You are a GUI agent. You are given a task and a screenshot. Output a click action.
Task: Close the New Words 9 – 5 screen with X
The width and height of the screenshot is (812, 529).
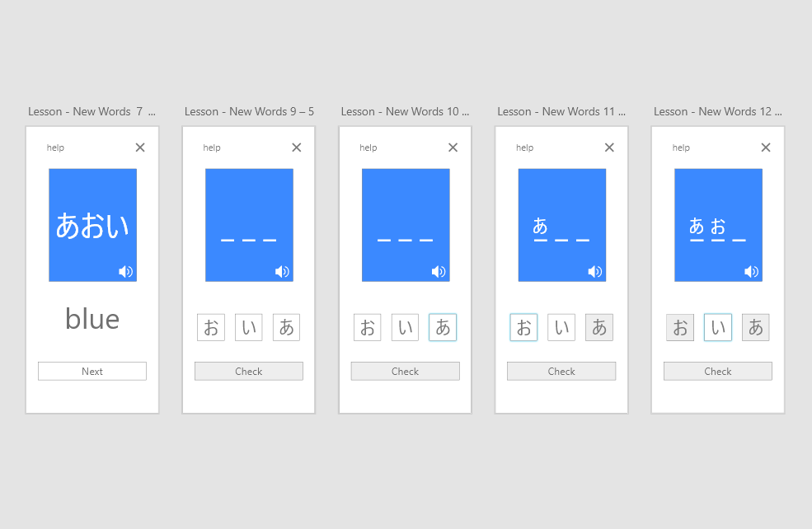pos(297,147)
